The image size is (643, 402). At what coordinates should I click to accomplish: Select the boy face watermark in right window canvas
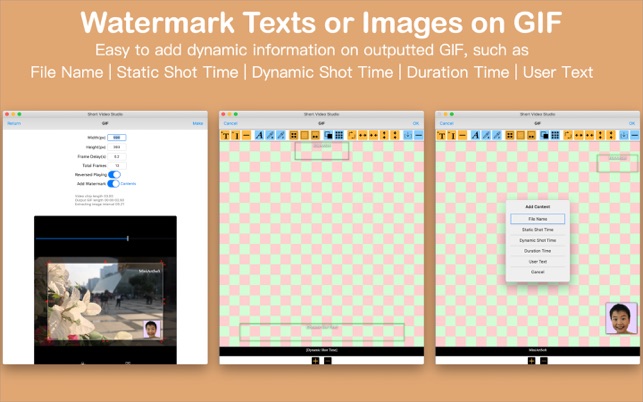tap(622, 318)
